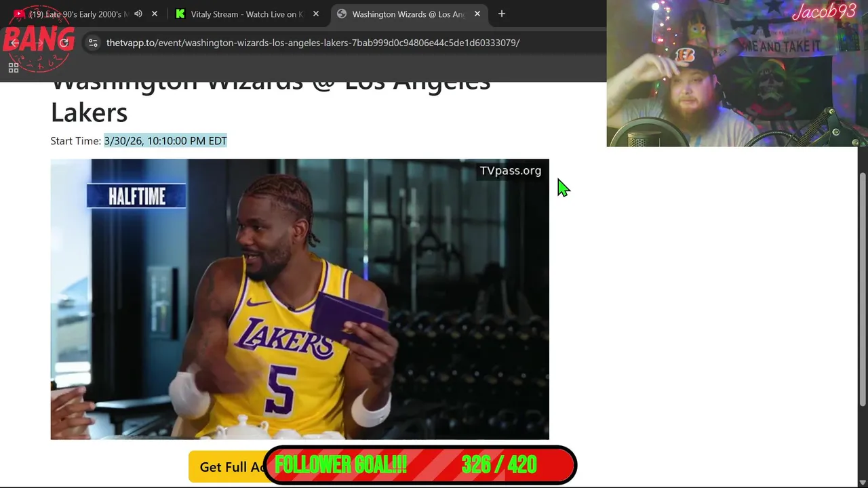Open a new browser tab
Viewport: 868px width, 488px height.
point(502,14)
